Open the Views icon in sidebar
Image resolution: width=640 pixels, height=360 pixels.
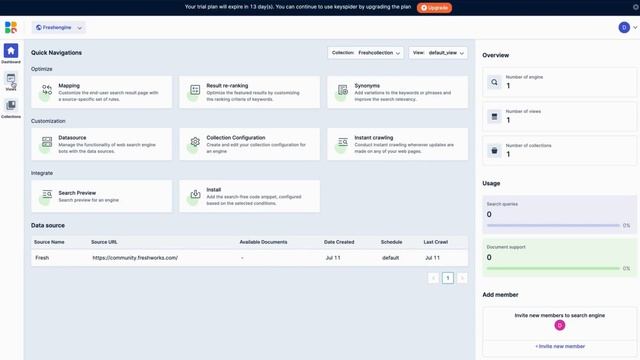11,78
